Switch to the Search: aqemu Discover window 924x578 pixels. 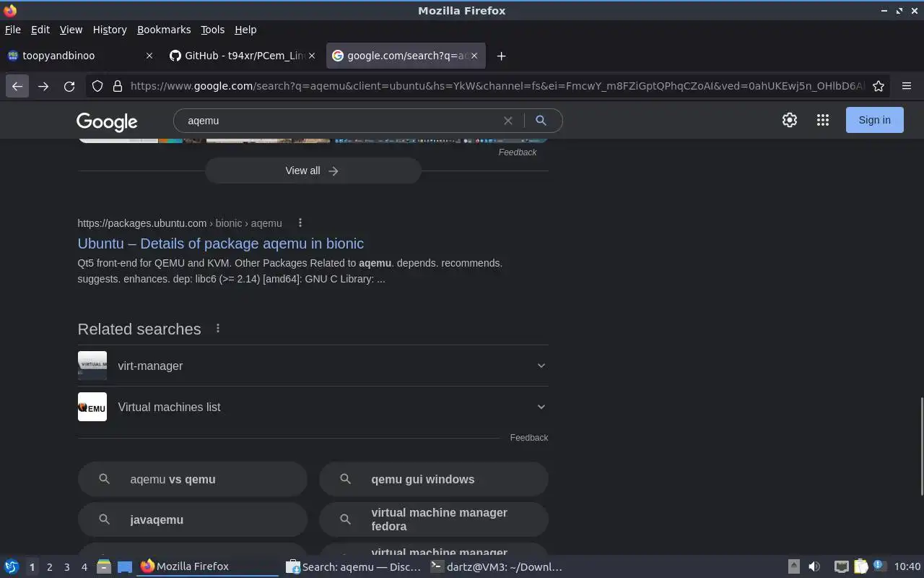pyautogui.click(x=353, y=566)
